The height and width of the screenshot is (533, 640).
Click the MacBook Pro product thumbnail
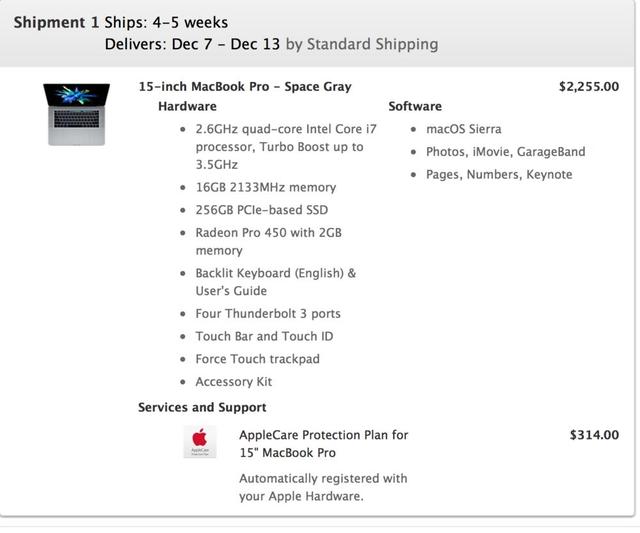point(76,114)
